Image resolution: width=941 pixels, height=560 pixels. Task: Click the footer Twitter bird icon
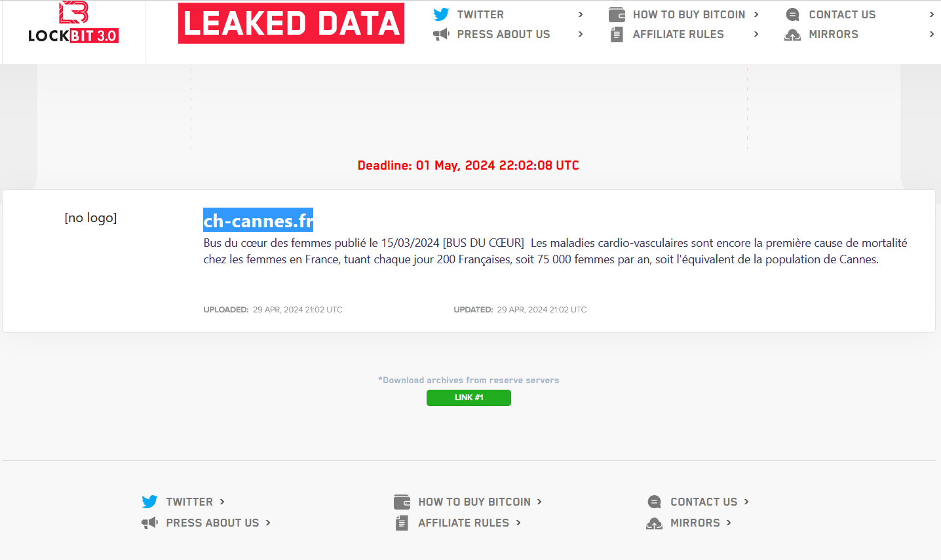149,502
